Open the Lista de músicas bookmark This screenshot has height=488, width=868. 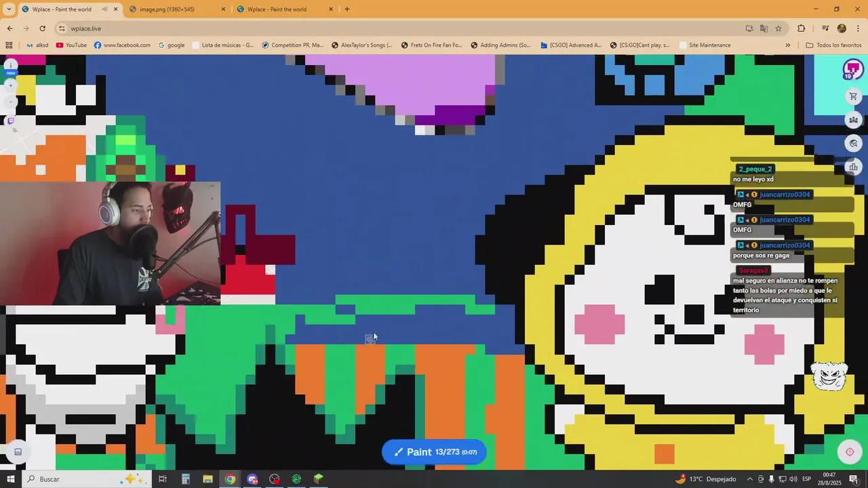click(222, 45)
